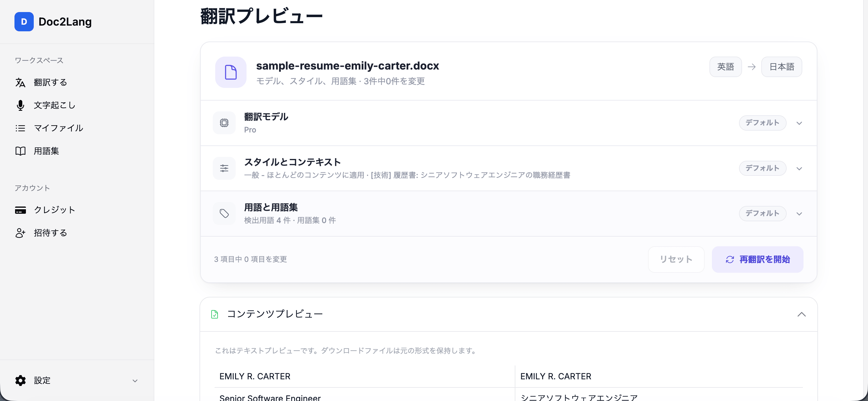The image size is (868, 401).
Task: Click the arrow between 英語 and 日本語
Action: click(751, 67)
